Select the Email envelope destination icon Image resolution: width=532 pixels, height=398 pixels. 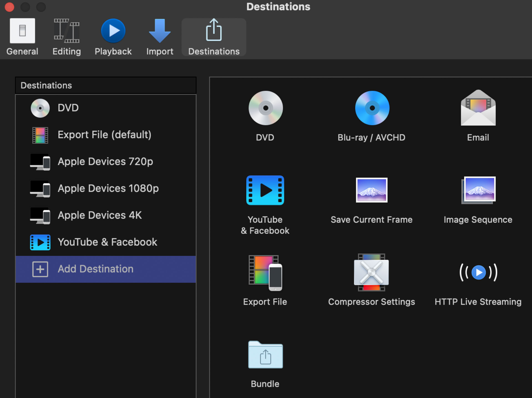(x=478, y=108)
